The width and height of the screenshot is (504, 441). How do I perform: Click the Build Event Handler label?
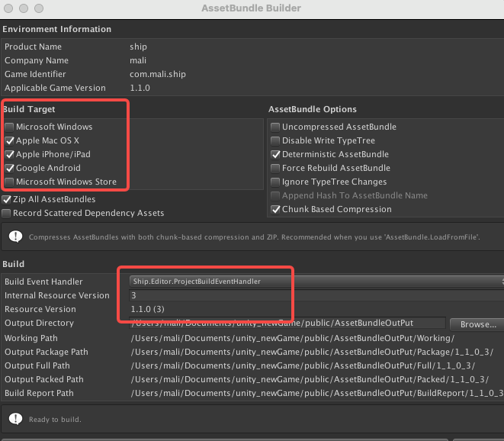pyautogui.click(x=43, y=282)
